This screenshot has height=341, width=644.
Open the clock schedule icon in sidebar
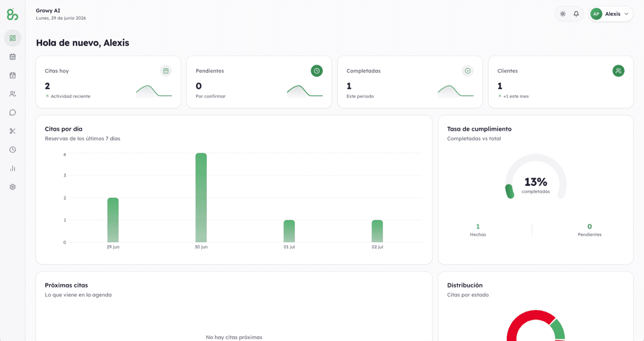click(x=13, y=150)
